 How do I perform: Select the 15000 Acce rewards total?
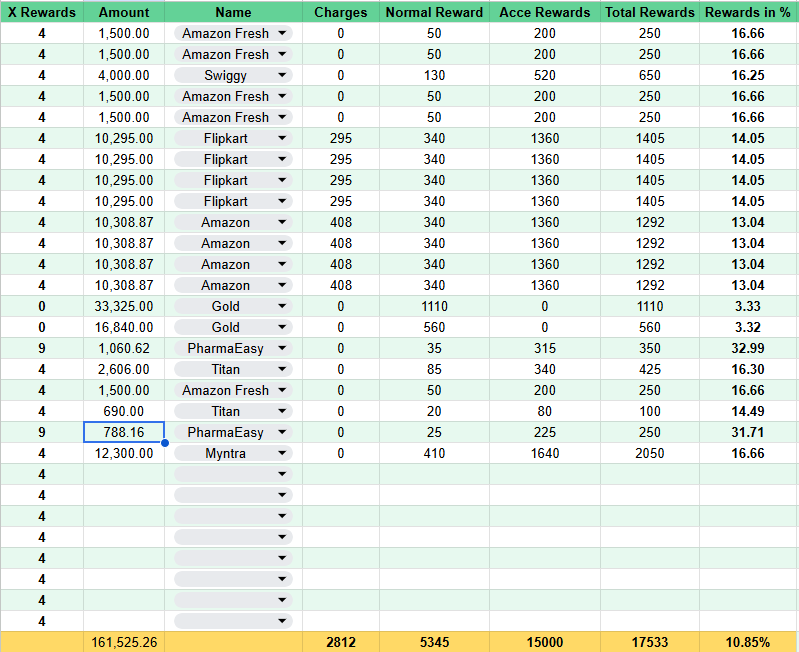(545, 642)
